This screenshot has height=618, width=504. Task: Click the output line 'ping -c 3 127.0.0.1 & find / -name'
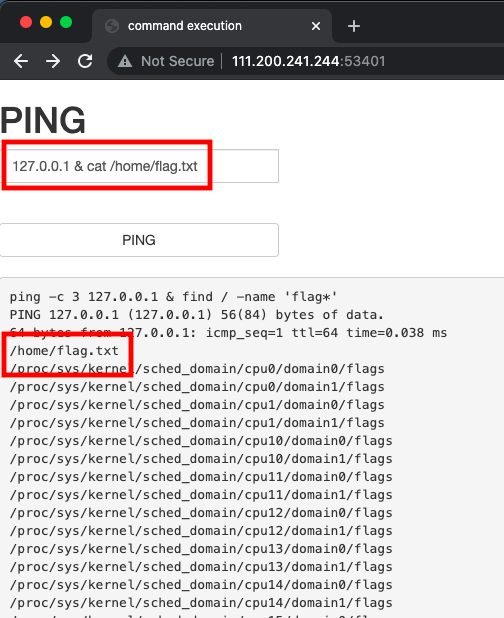pos(173,297)
